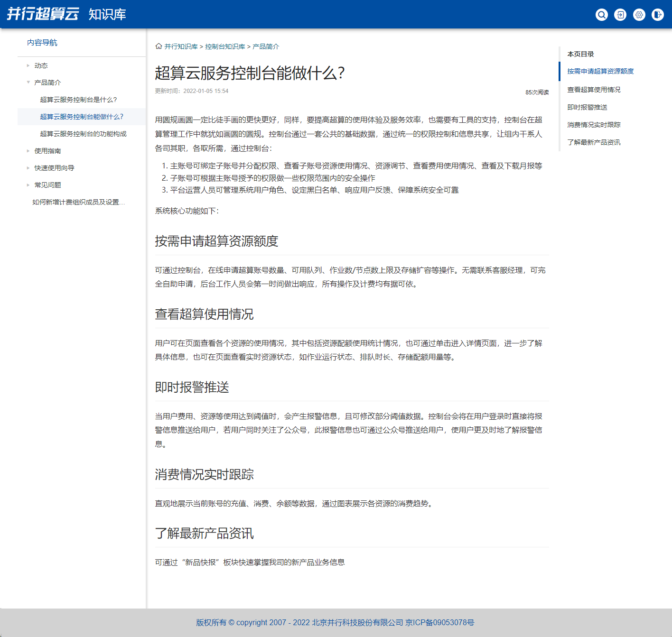The height and width of the screenshot is (637, 672).
Task: Open the search magnifier icon in header
Action: [601, 15]
